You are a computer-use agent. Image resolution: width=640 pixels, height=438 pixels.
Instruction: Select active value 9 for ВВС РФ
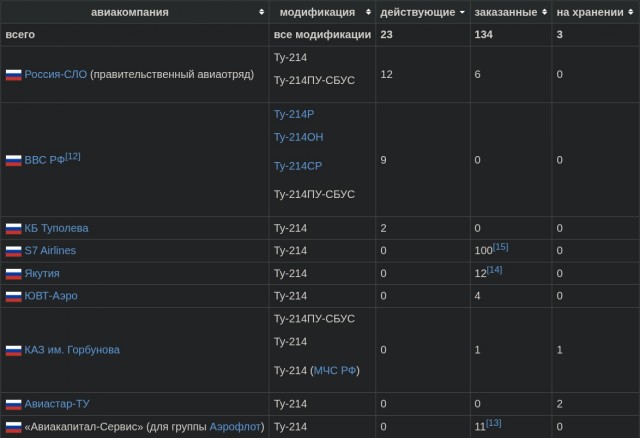coord(384,160)
